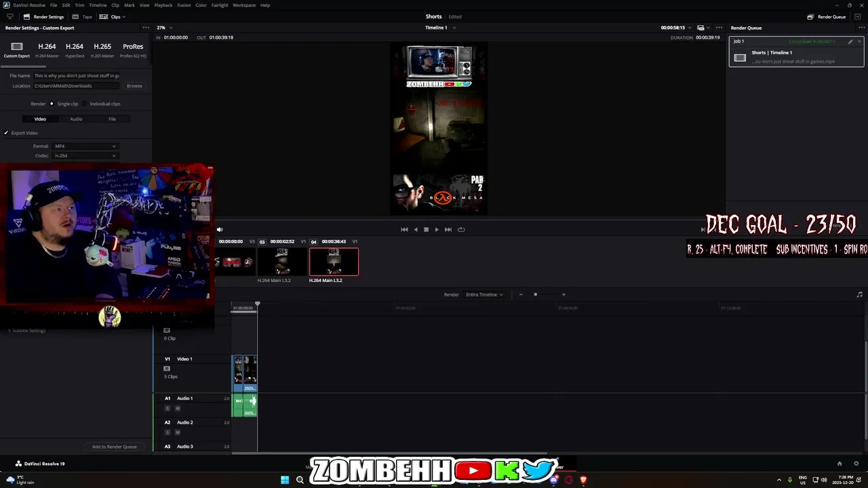Screen dimensions: 868x488
Task: Open the File menu
Action: pyautogui.click(x=54, y=5)
